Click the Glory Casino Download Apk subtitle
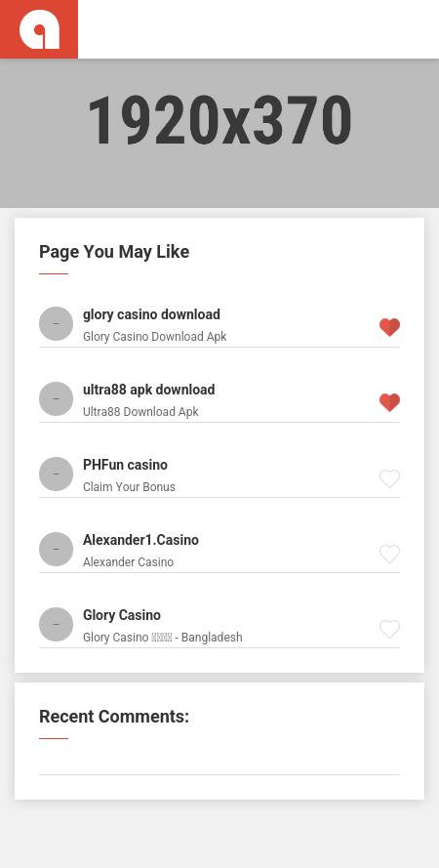This screenshot has width=439, height=868. tap(155, 337)
